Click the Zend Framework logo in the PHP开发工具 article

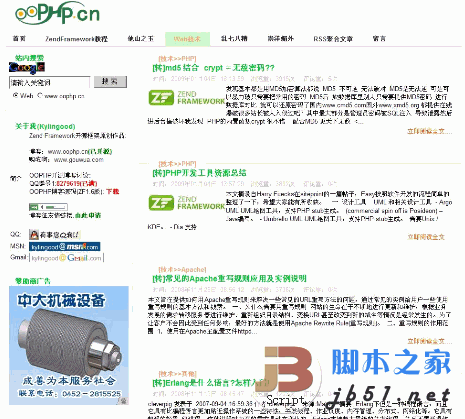(186, 203)
